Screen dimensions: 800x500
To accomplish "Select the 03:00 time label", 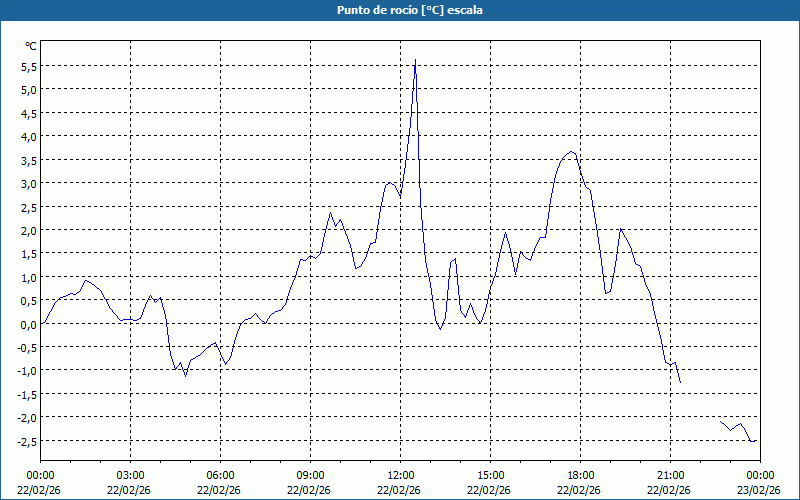I will 130,475.
